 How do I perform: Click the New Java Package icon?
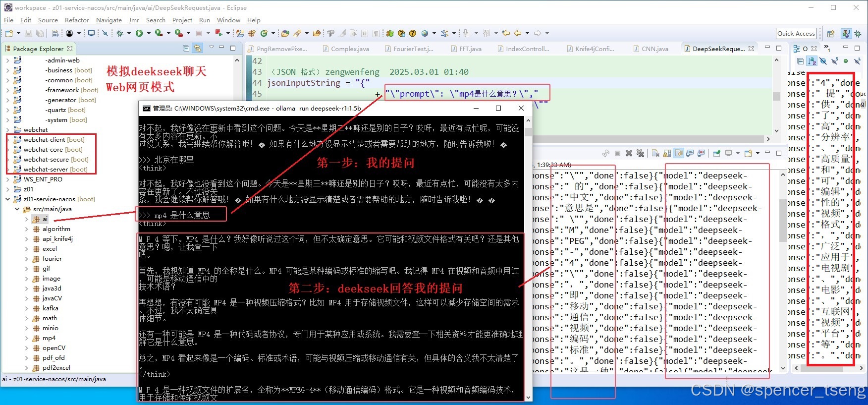click(x=252, y=33)
